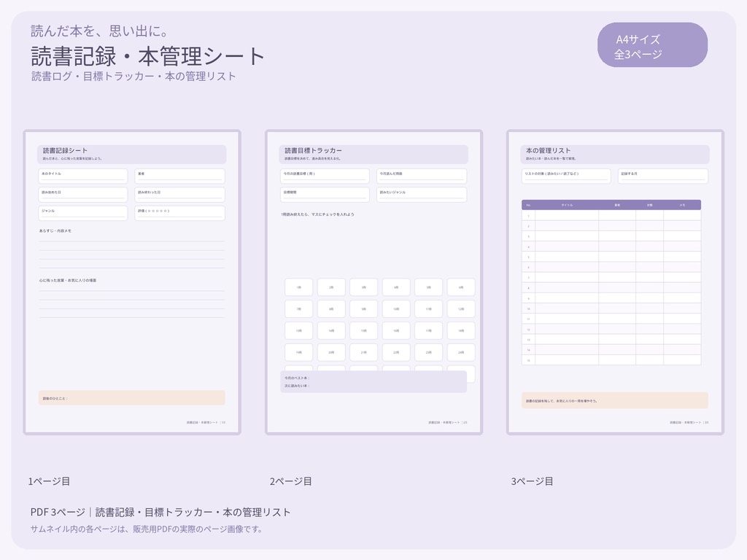The image size is (747, 560).
Task: Click the 目標期間 field
Action: (325, 194)
